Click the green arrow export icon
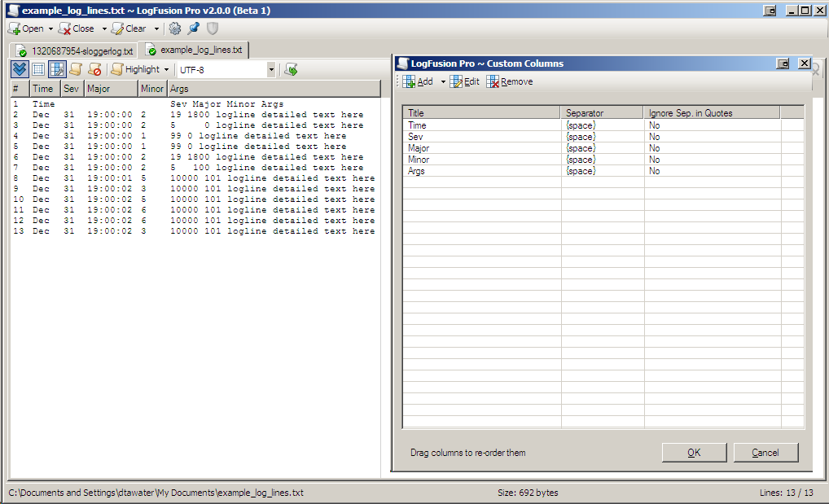The width and height of the screenshot is (829, 504). 291,70
